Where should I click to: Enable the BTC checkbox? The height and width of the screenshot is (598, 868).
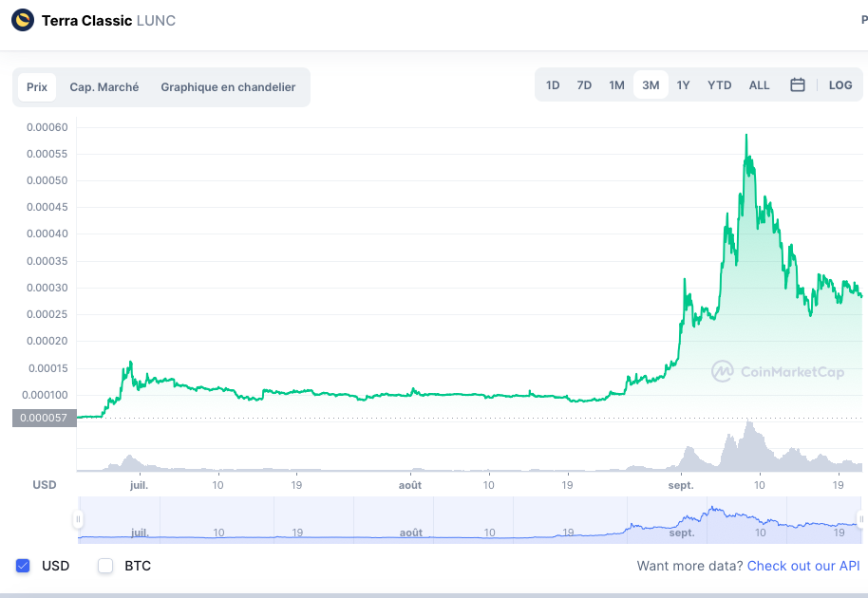(x=105, y=566)
